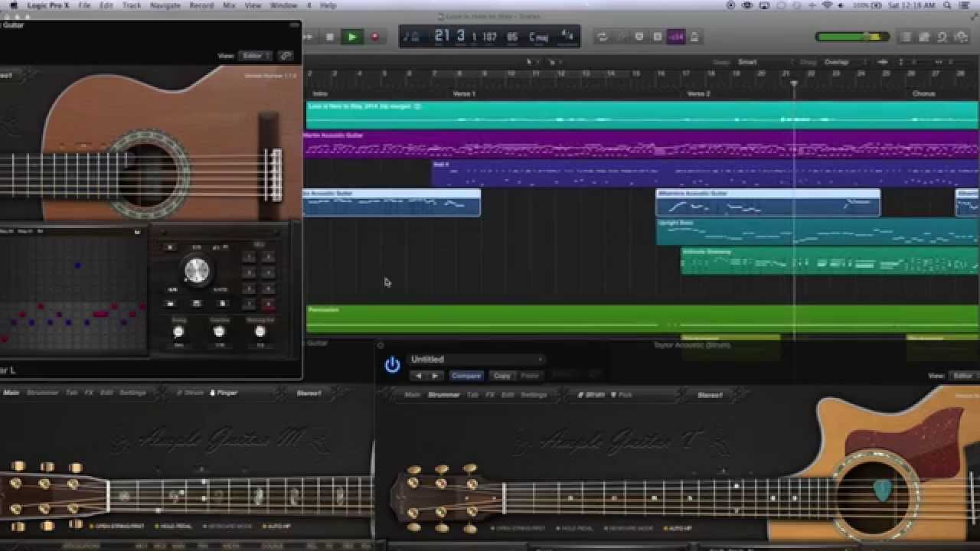
Task: Click the Play button in the transport bar
Action: tap(352, 37)
